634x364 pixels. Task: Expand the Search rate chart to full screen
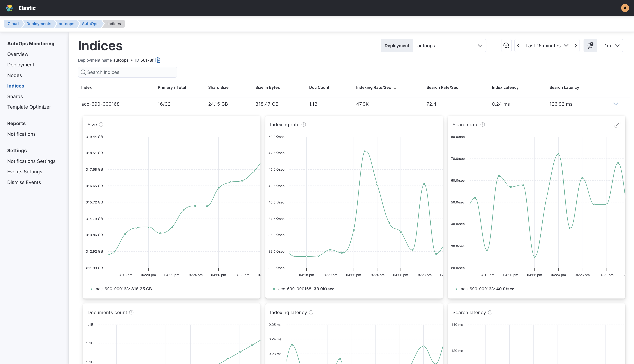(x=617, y=124)
